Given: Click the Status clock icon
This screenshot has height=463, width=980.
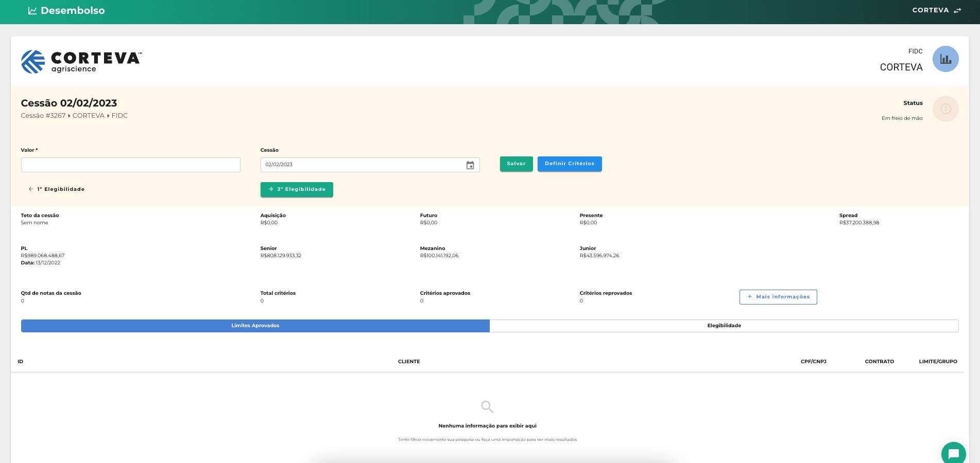Looking at the screenshot, I should (x=945, y=109).
